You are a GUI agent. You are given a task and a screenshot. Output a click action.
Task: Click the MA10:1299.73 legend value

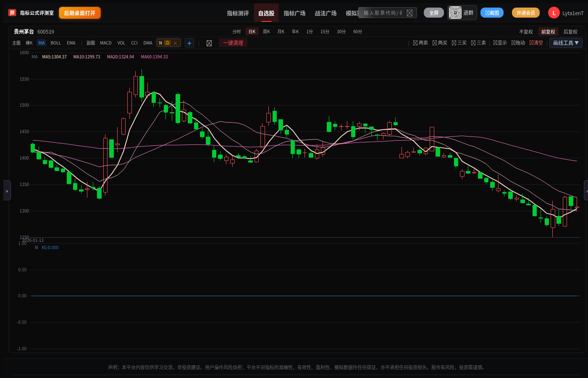pos(87,57)
